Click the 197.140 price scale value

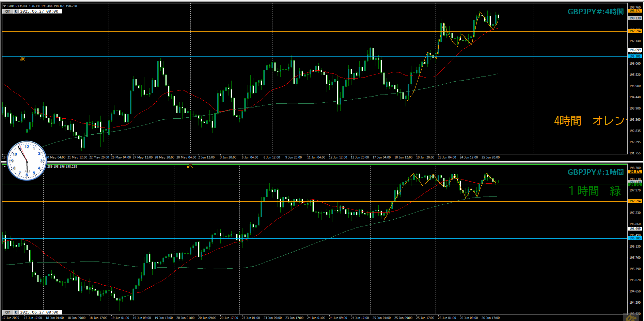click(x=635, y=41)
